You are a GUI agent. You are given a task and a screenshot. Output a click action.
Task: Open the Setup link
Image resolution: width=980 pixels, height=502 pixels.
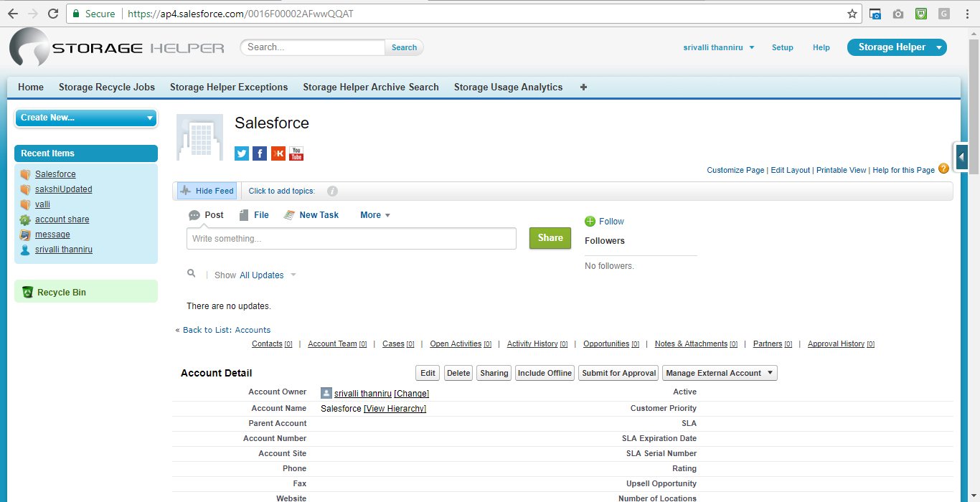point(783,47)
